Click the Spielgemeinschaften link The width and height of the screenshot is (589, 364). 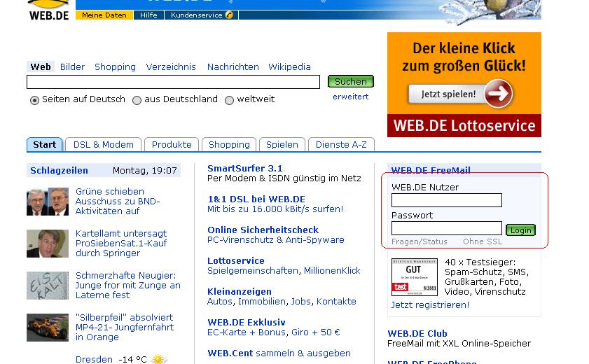coord(254,271)
